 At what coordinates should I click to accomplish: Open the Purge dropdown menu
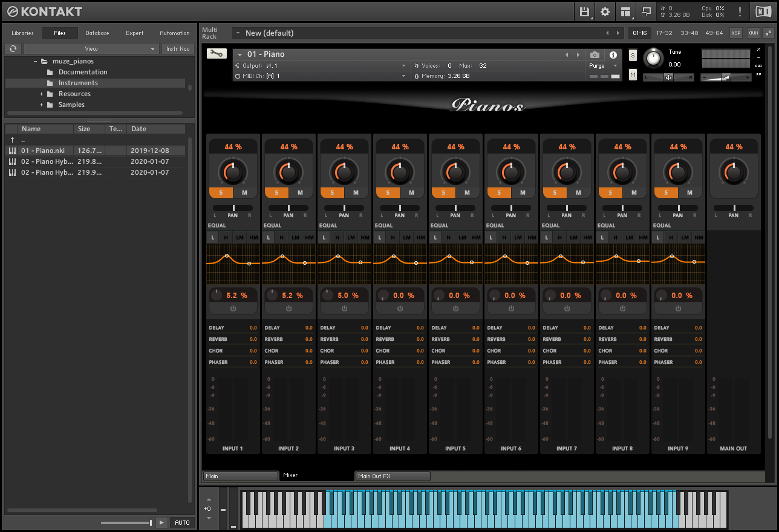click(604, 66)
